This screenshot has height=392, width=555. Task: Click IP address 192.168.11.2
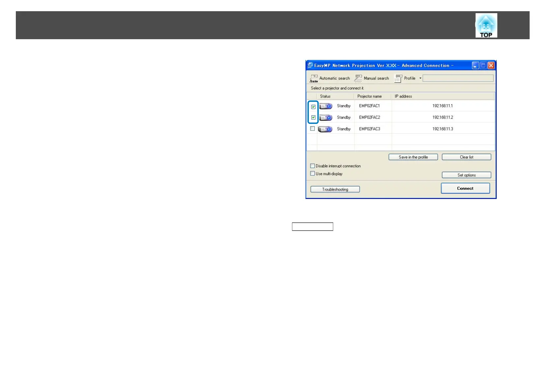[443, 117]
